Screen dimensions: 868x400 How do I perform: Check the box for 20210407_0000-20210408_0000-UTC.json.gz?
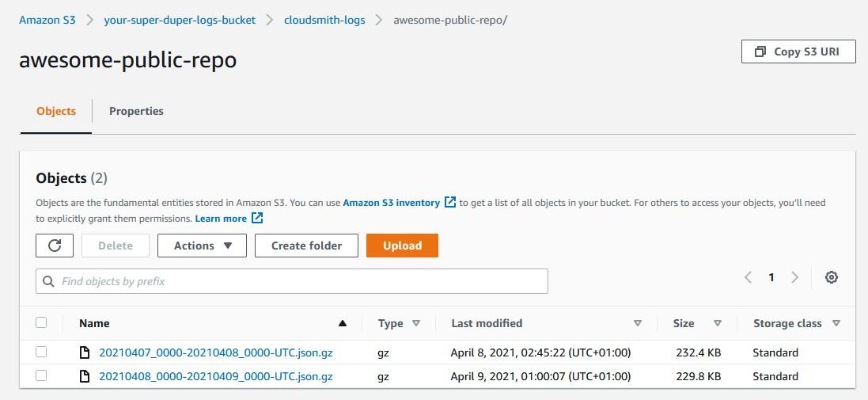click(41, 352)
